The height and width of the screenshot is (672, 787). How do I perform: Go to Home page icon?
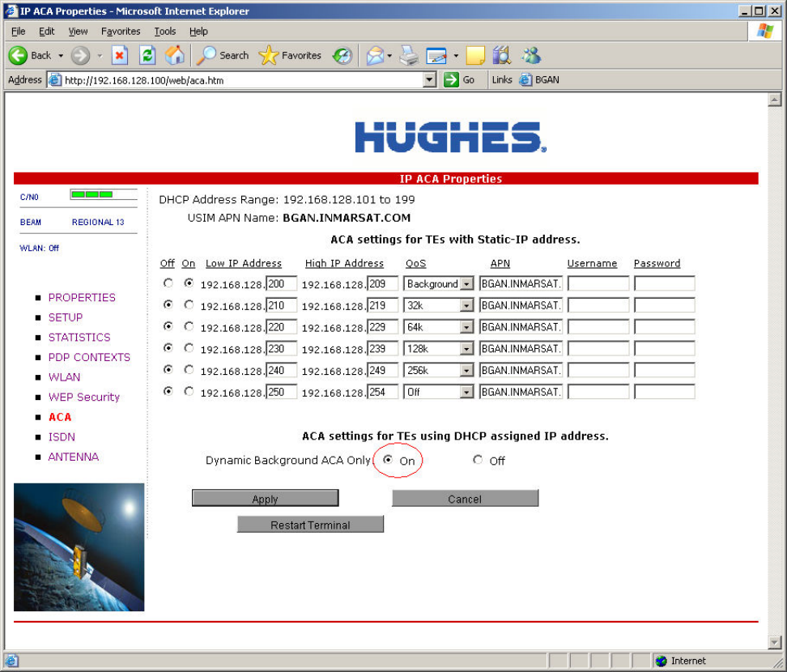tap(174, 55)
